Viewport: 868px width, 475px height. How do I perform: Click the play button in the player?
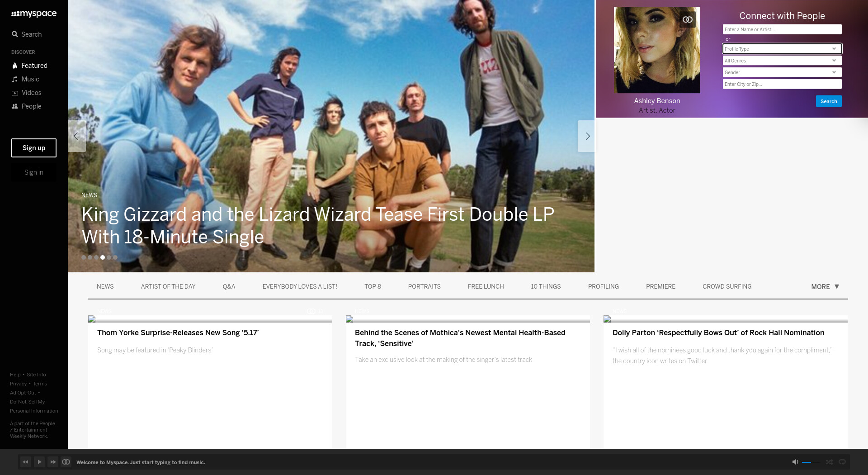point(39,462)
